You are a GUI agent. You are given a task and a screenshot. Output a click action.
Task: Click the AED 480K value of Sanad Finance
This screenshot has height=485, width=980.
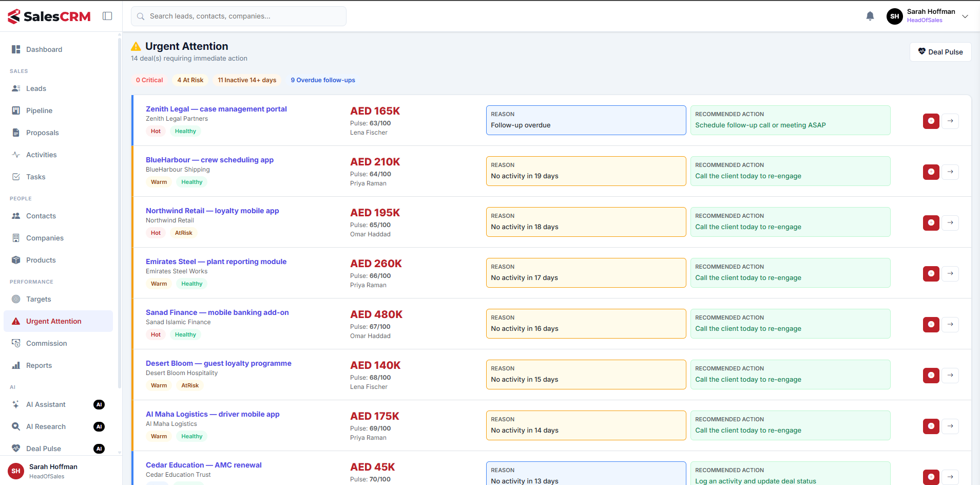coord(376,314)
